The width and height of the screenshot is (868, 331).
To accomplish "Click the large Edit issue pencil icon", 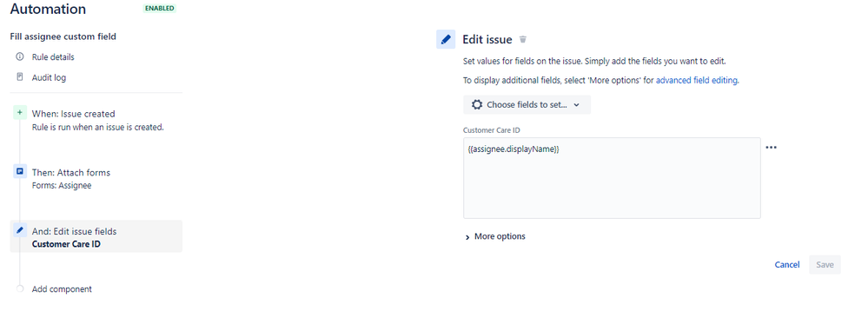I will [x=446, y=39].
